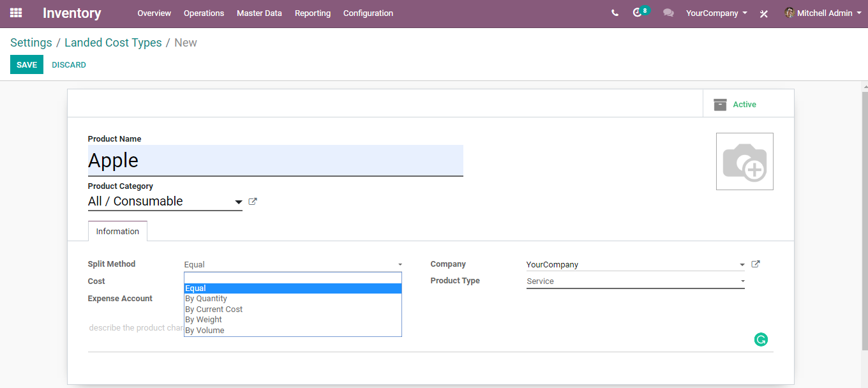868x388 pixels.
Task: Click the DISCARD button
Action: coord(69,64)
